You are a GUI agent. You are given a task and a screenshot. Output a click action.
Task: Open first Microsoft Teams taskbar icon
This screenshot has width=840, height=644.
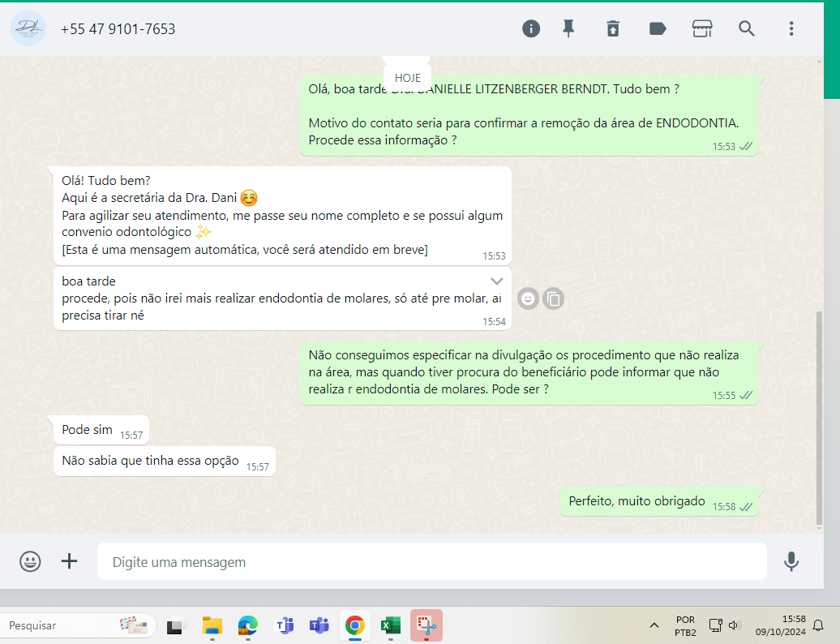tap(284, 625)
